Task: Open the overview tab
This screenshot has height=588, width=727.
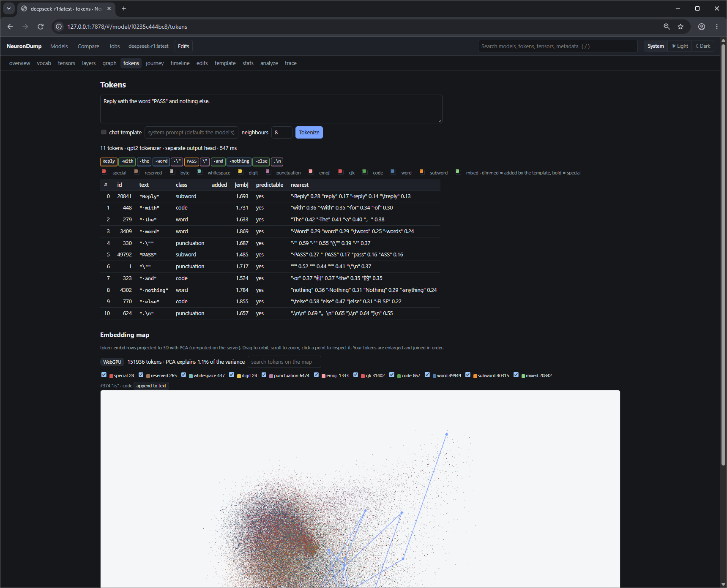Action: [x=19, y=63]
